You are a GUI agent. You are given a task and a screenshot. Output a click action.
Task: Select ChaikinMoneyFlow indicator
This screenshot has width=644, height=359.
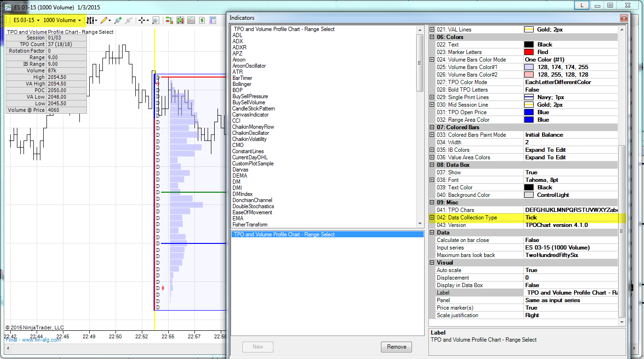[253, 127]
